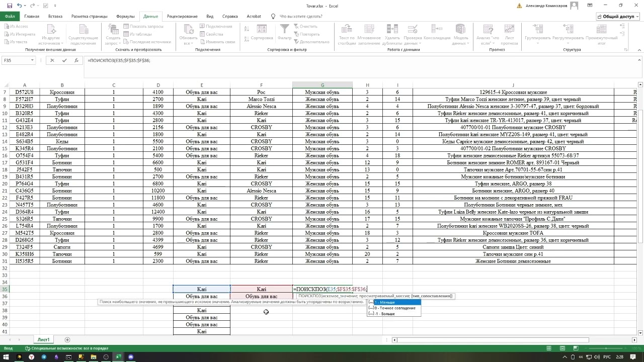This screenshot has height=362, width=644.
Task: Select column G header
Action: 323,85
